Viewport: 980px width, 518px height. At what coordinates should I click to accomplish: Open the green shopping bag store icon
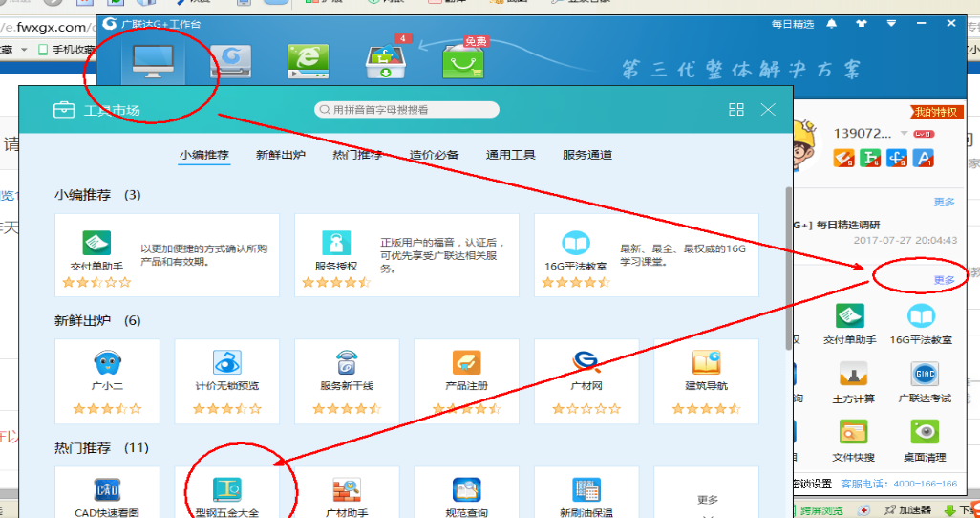(x=463, y=61)
